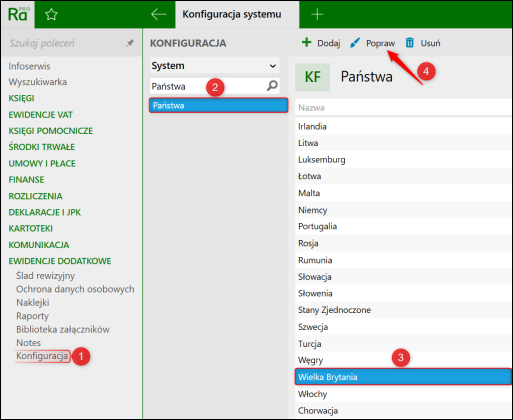Click the Nazwa filter field
The image size is (513, 420).
[403, 108]
